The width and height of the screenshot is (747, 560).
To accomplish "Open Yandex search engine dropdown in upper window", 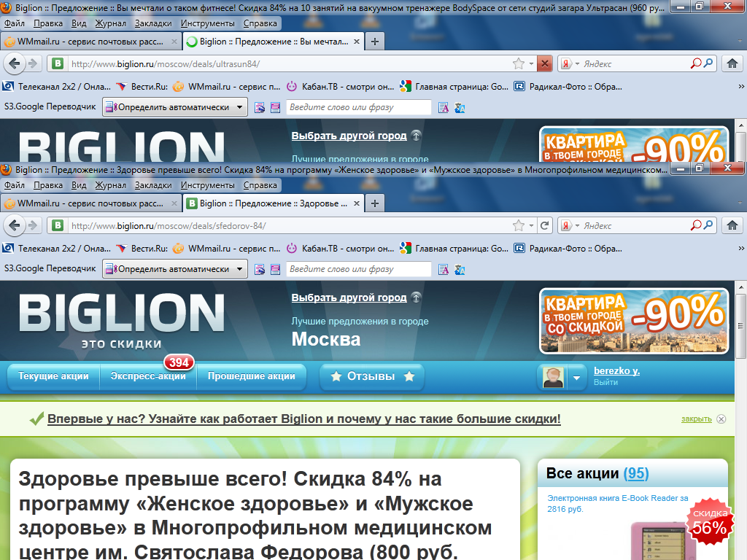I will 578,64.
